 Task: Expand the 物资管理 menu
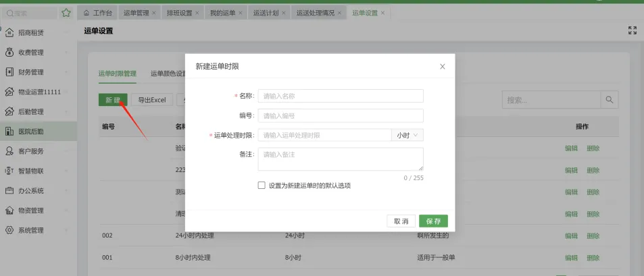coord(66,211)
